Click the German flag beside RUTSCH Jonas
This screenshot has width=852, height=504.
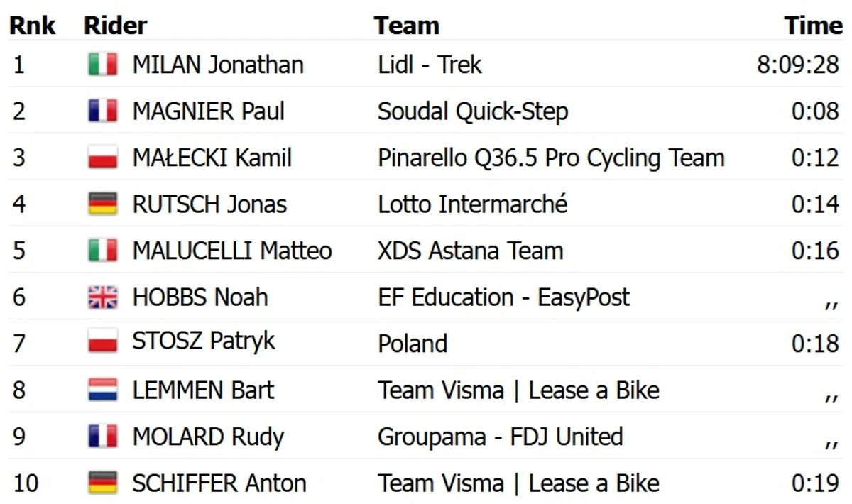click(x=103, y=204)
